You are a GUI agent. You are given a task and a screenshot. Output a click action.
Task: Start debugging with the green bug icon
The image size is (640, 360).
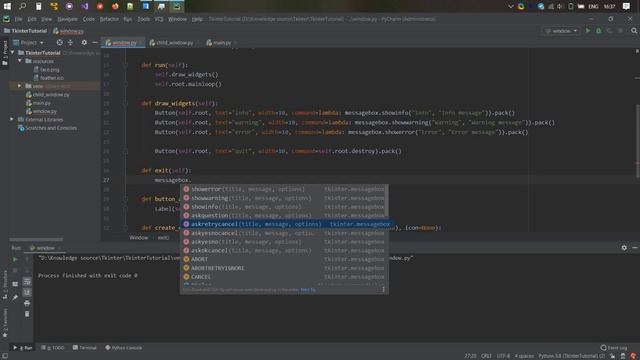(x=598, y=31)
